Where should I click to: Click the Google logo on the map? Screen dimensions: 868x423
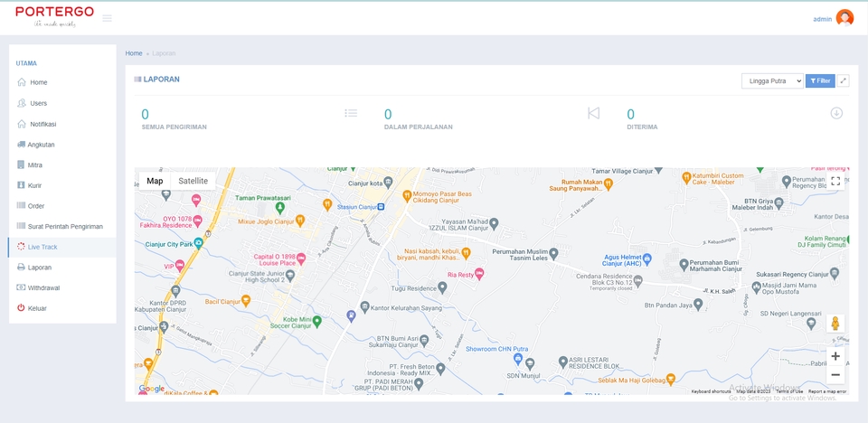(151, 389)
